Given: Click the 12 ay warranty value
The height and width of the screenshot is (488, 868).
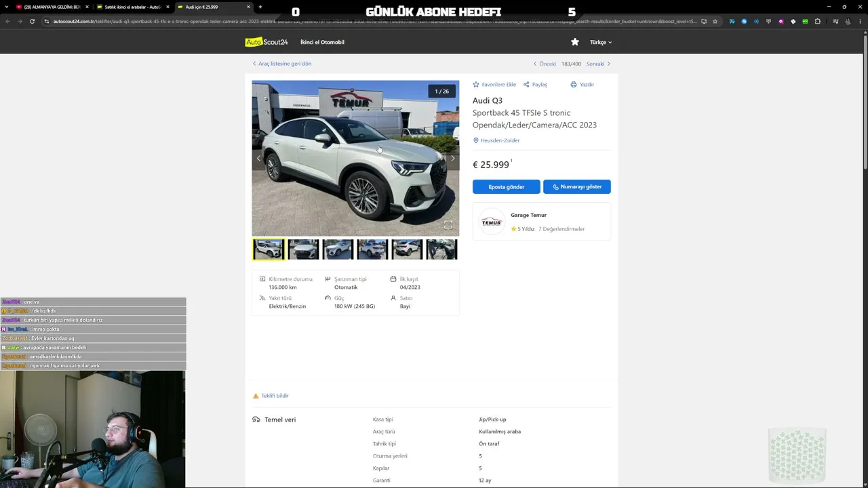Looking at the screenshot, I should [x=485, y=481].
